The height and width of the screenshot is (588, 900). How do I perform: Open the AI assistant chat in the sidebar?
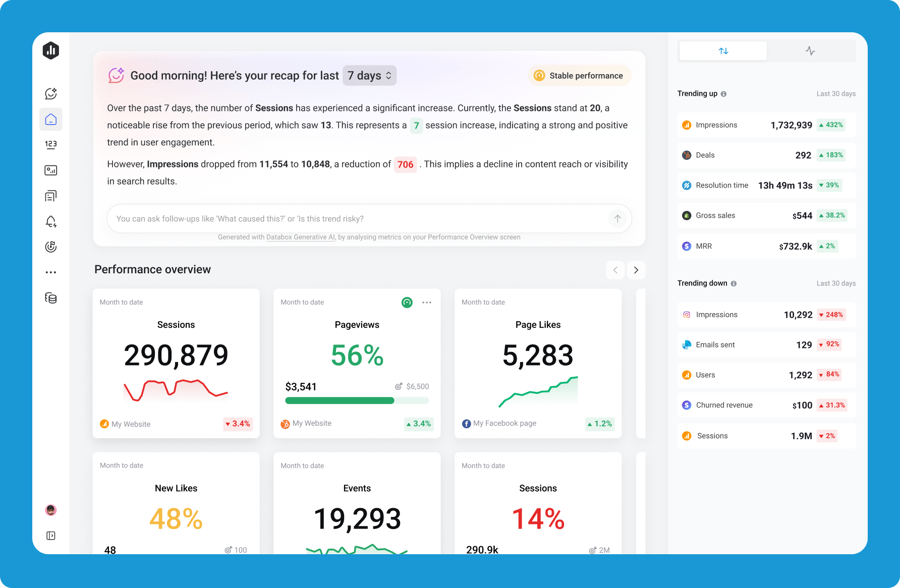(x=50, y=93)
